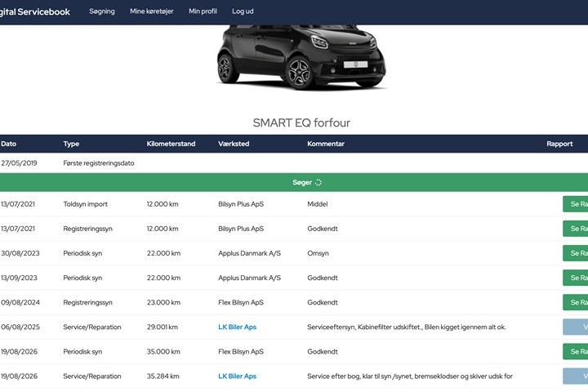Image resolution: width=588 pixels, height=392 pixels.
Task: Click the green Søger loading bar
Action: tap(294, 182)
